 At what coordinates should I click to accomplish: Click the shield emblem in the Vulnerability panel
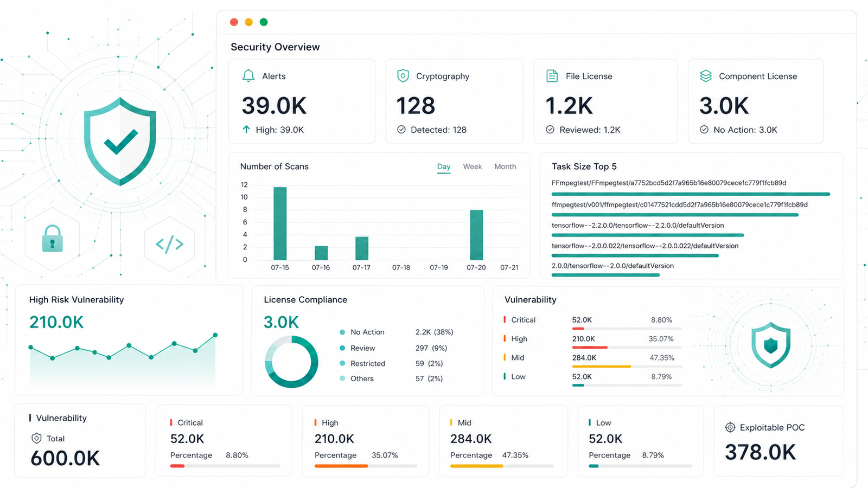point(771,345)
